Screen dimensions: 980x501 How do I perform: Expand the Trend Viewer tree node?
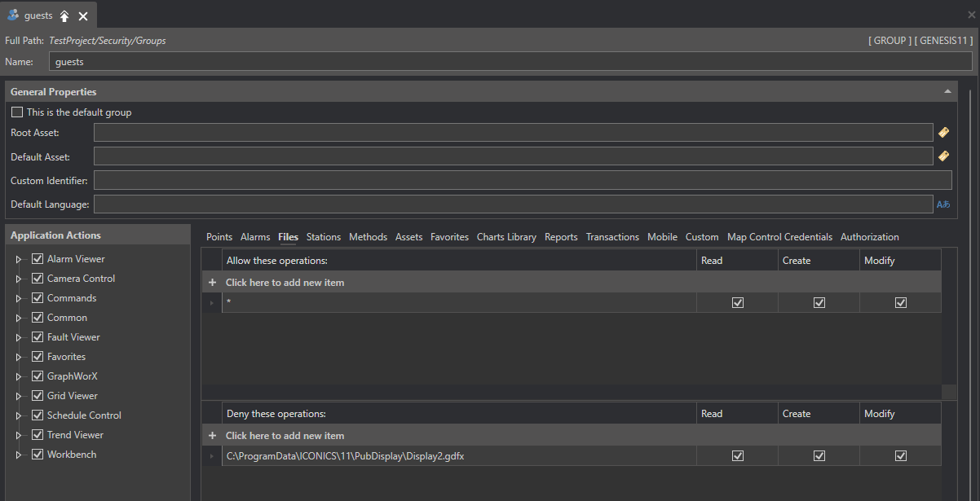pos(20,435)
